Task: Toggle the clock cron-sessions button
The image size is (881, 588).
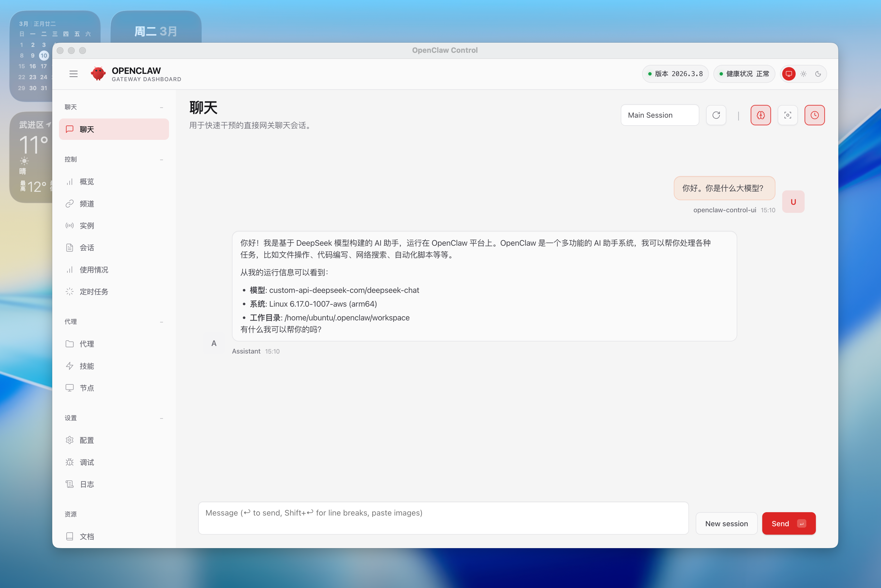Action: tap(814, 115)
